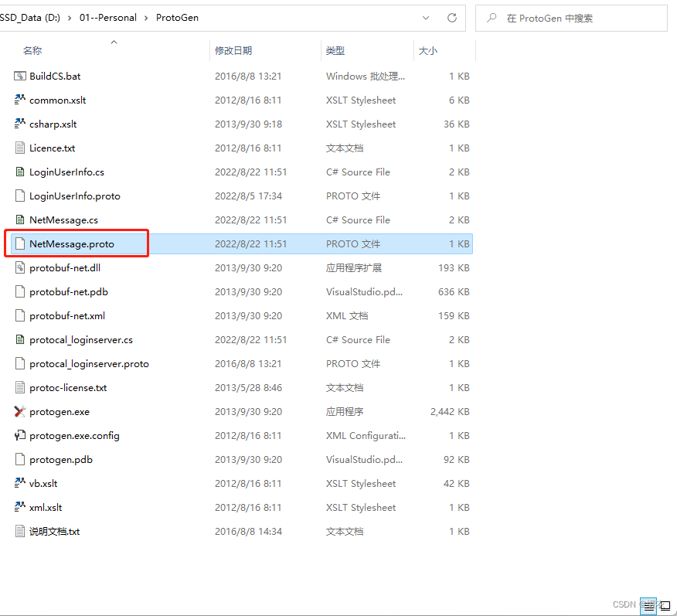The height and width of the screenshot is (616, 677).
Task: Click the common.xslt stylesheet icon
Action: click(x=19, y=100)
